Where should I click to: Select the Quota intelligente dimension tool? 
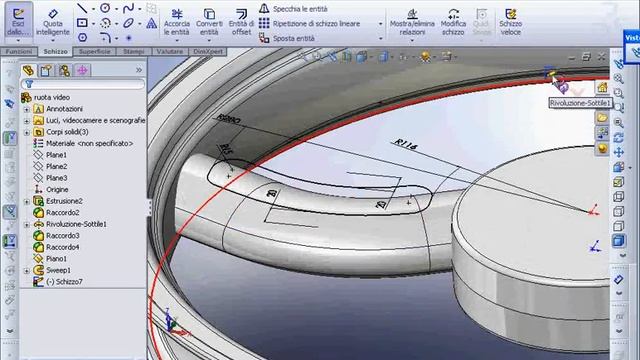coord(53,22)
